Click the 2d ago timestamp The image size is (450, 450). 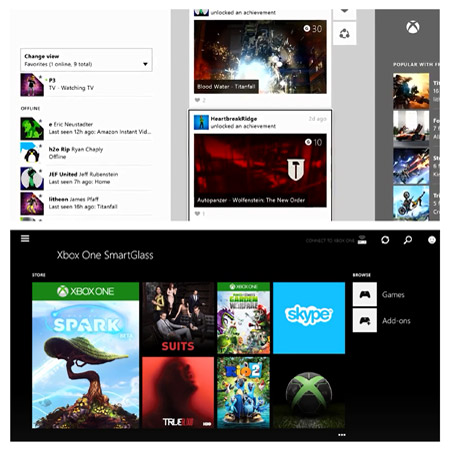click(318, 119)
